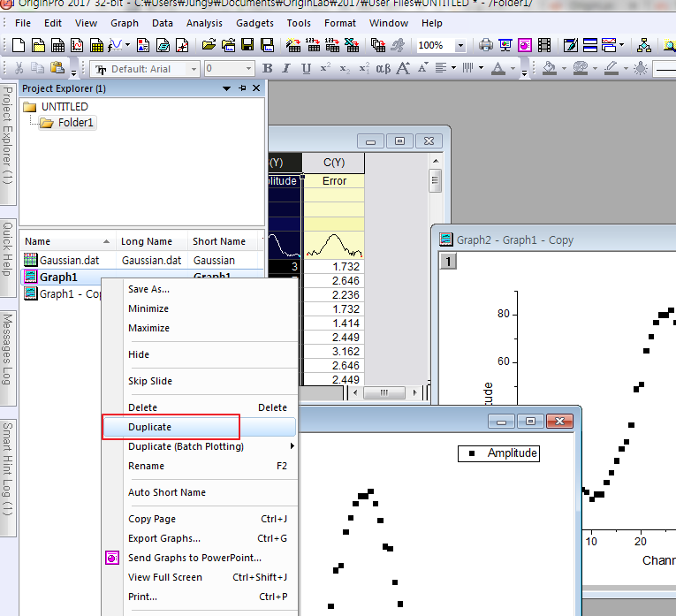Click the Font Color A swatch
Viewport: 676px width, 616px height.
coord(498,68)
